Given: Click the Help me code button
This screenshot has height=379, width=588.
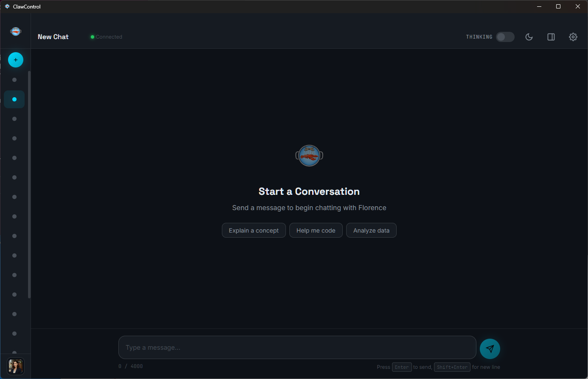Looking at the screenshot, I should click(316, 230).
